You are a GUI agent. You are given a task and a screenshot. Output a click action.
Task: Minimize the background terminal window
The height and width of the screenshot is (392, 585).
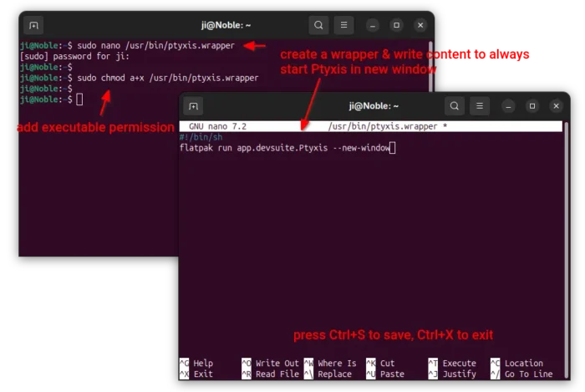pos(373,25)
